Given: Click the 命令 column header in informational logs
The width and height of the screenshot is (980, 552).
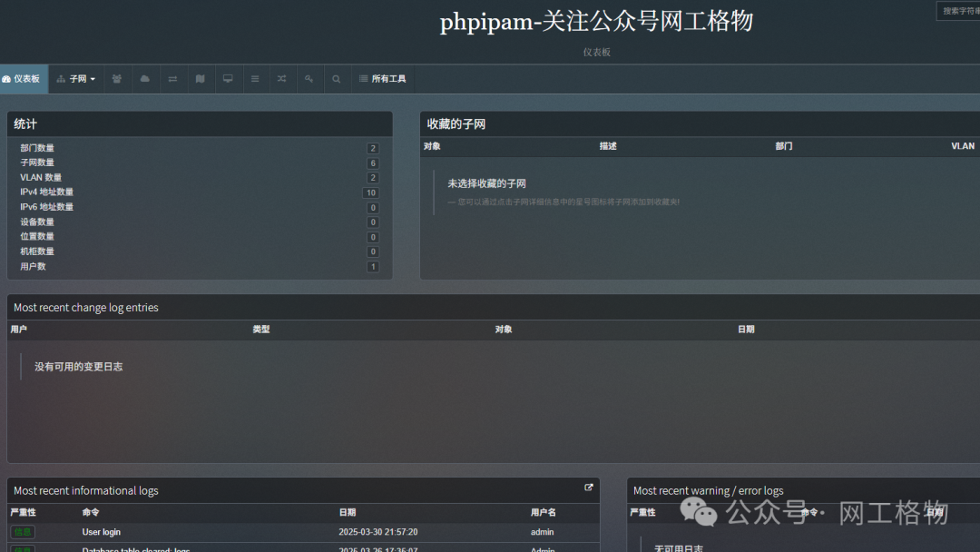Looking at the screenshot, I should click(x=91, y=513).
